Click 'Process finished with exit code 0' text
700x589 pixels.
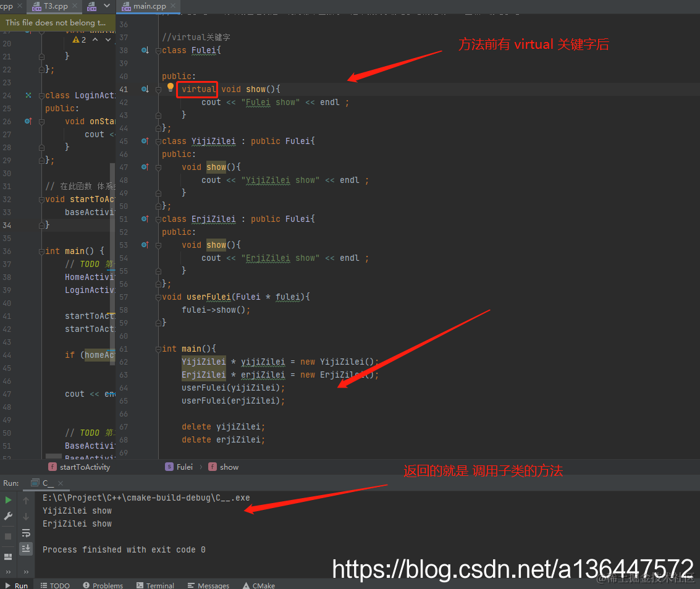click(124, 549)
